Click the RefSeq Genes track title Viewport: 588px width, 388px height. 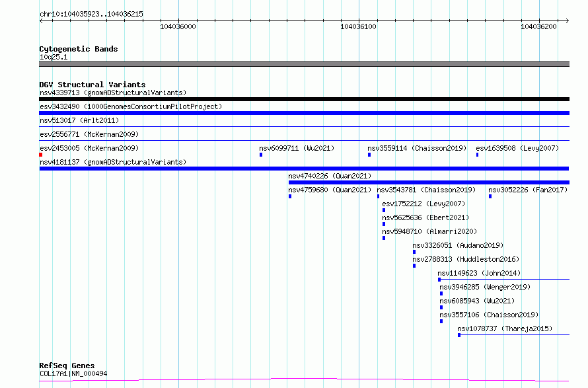point(67,366)
